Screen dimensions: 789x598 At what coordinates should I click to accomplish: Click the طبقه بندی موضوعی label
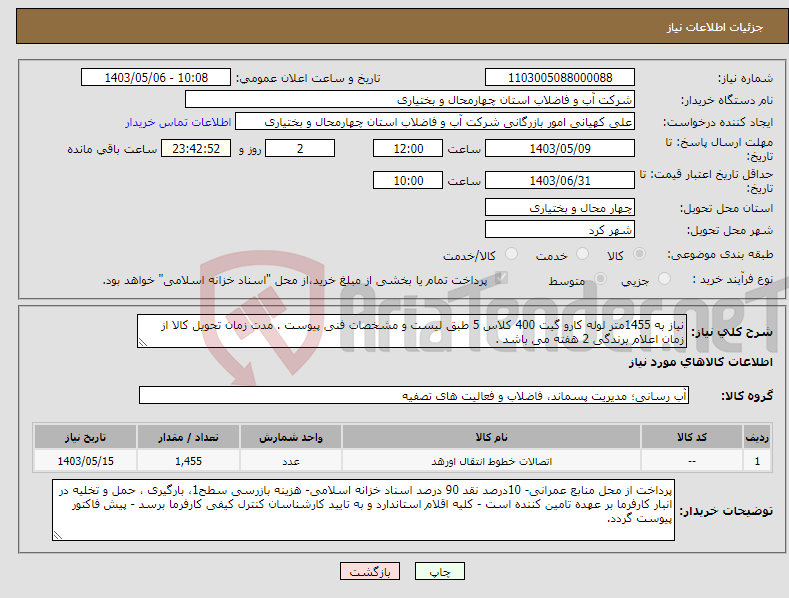(x=720, y=255)
